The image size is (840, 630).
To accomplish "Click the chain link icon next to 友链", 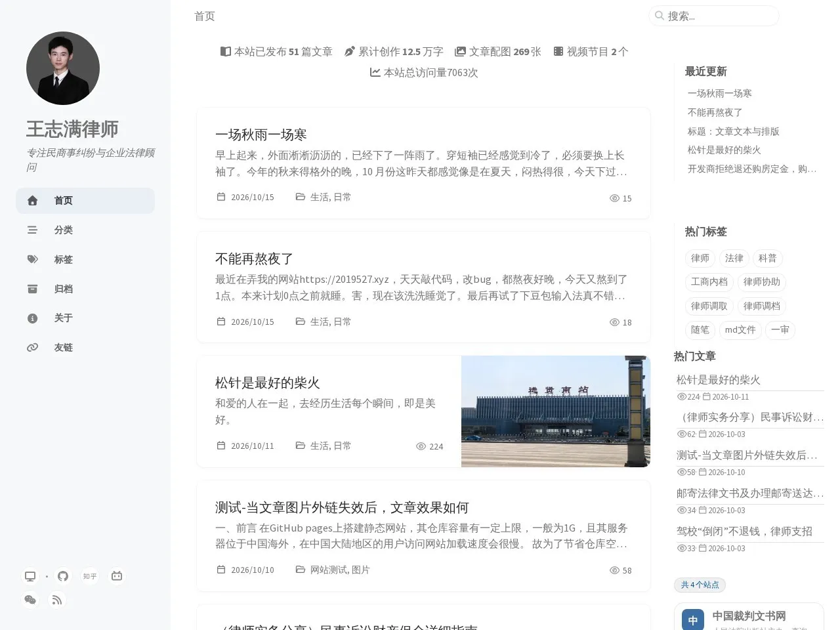I will pos(32,348).
